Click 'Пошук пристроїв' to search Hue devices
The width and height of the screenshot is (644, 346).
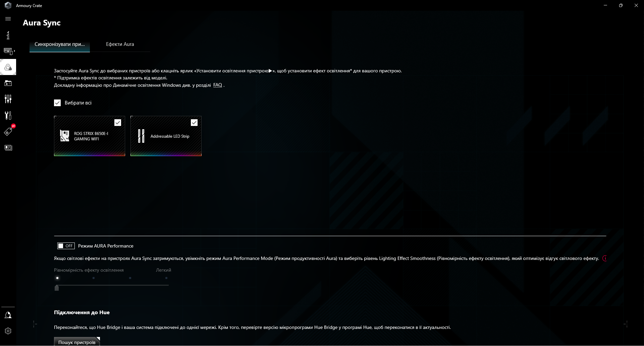(77, 342)
